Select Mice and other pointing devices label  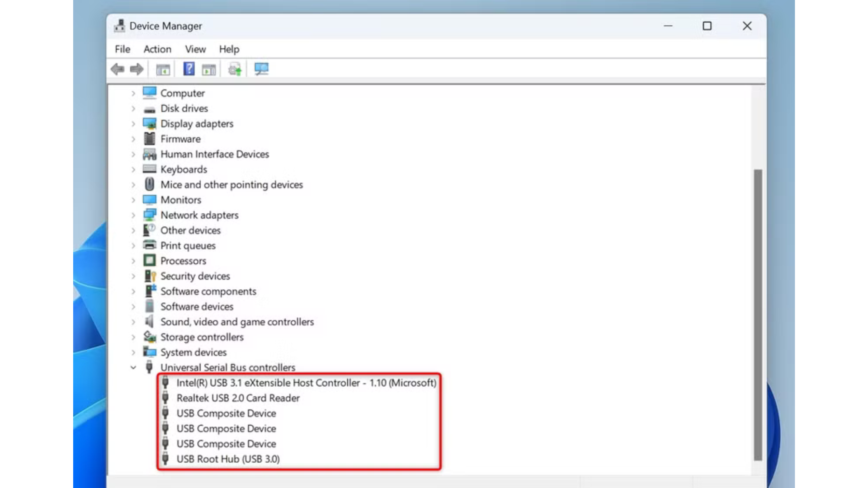pyautogui.click(x=231, y=184)
